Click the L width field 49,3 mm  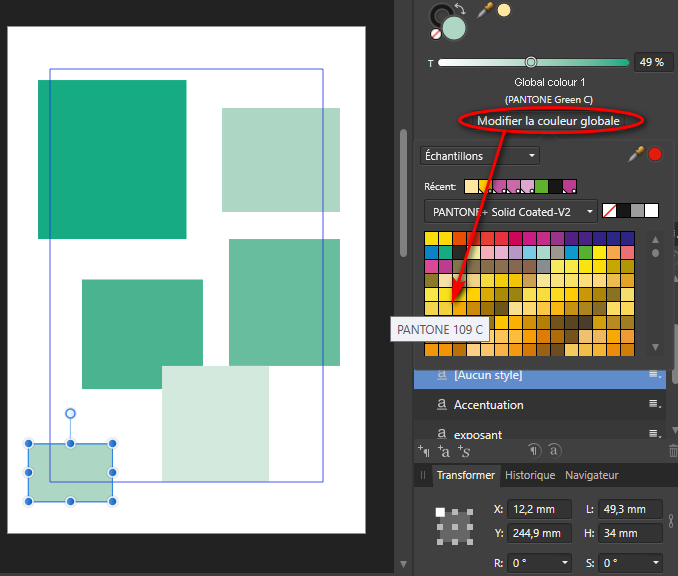[630, 509]
